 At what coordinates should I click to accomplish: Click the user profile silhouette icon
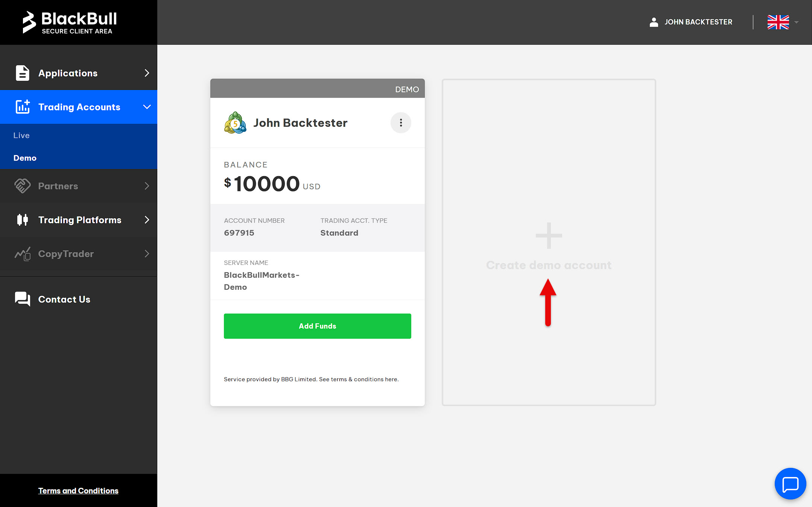click(x=654, y=22)
